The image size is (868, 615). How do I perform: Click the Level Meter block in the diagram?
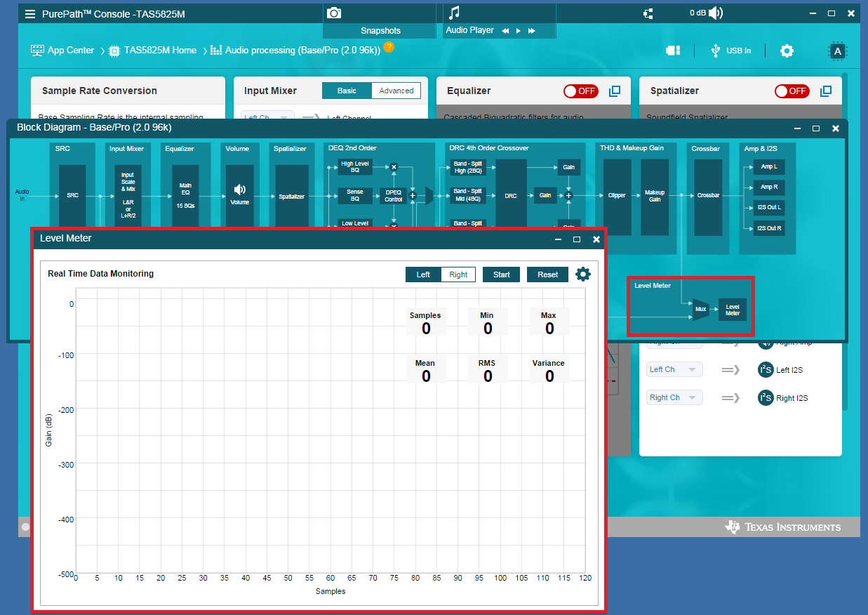(733, 310)
